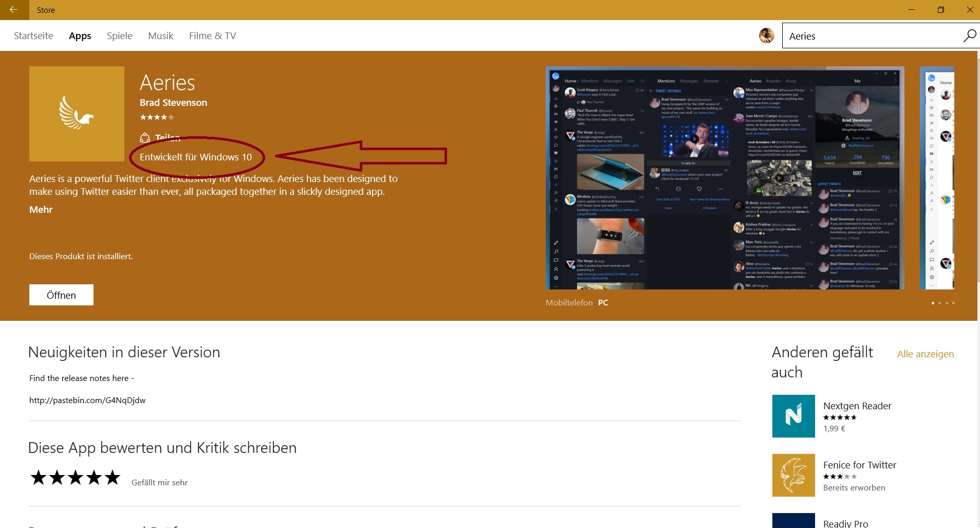Show PC screenshots
The width and height of the screenshot is (980, 528).
603,303
